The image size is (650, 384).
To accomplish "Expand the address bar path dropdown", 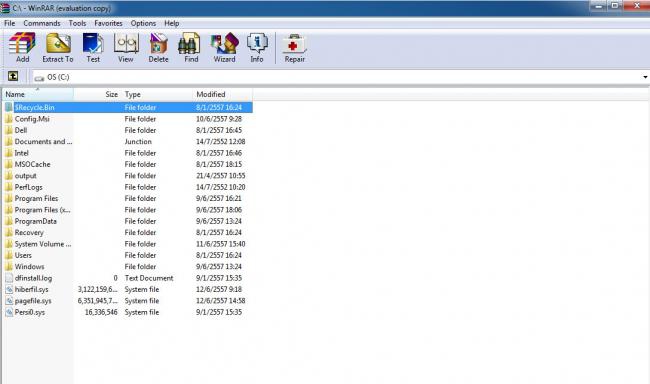I will click(645, 77).
